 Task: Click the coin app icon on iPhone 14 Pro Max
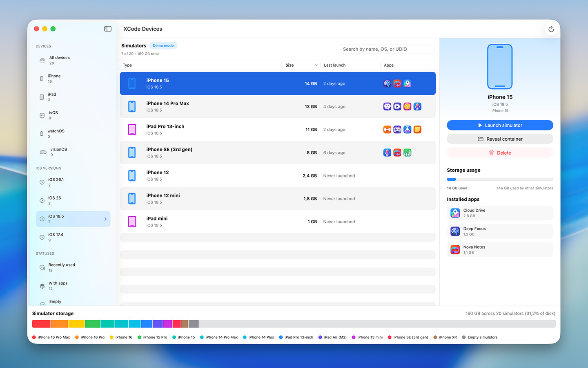coord(407,106)
